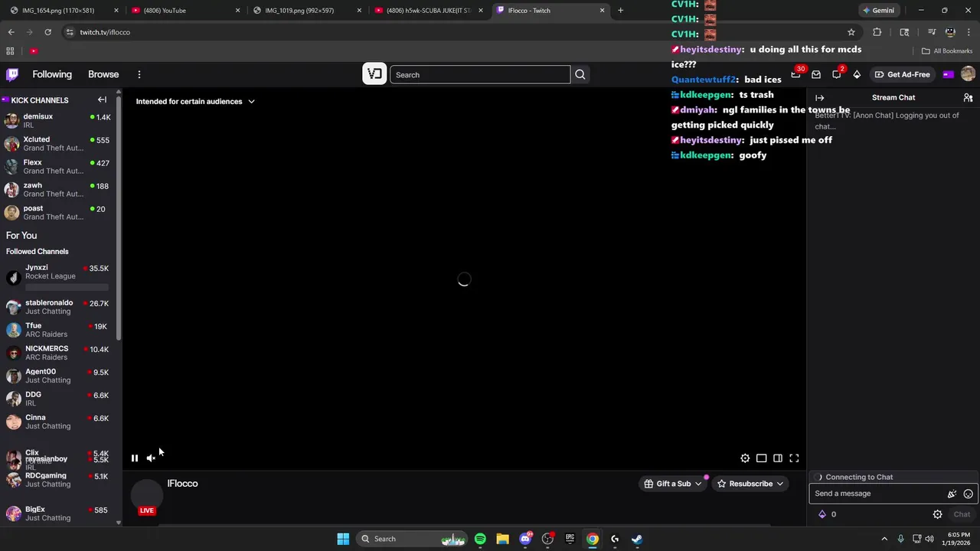Viewport: 980px width, 551px height.
Task: Open NICKMERCS channel in sidebar
Action: 57,354
